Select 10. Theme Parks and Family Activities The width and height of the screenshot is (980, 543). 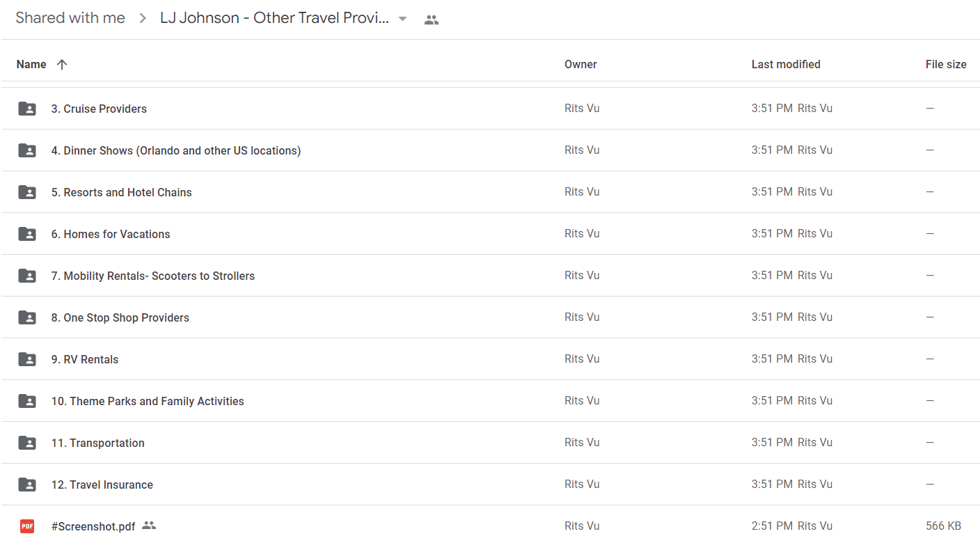point(490,401)
